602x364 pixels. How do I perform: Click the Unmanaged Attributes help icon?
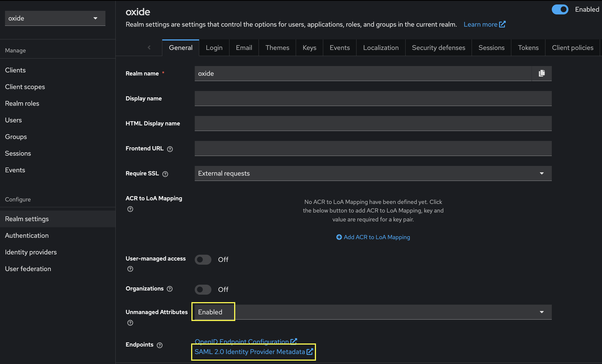click(130, 323)
